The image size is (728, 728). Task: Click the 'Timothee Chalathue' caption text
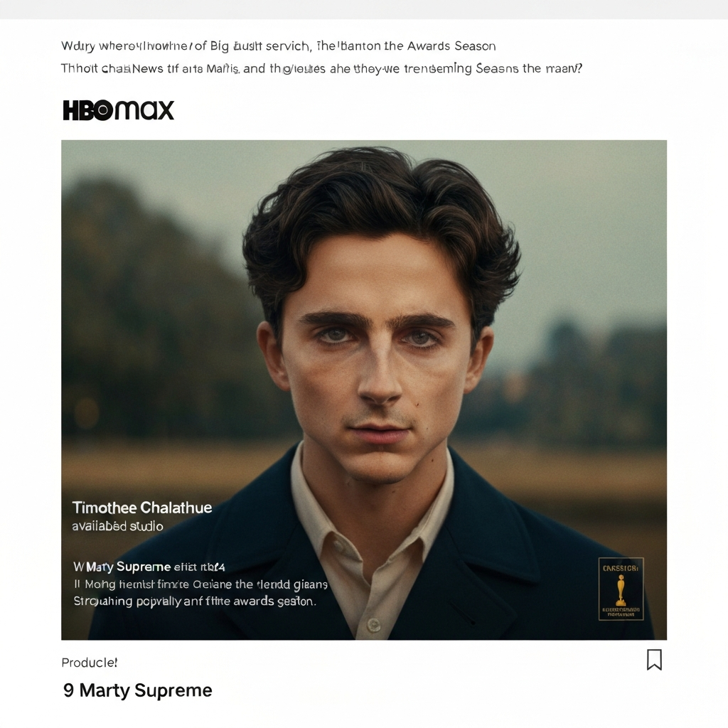tap(142, 508)
